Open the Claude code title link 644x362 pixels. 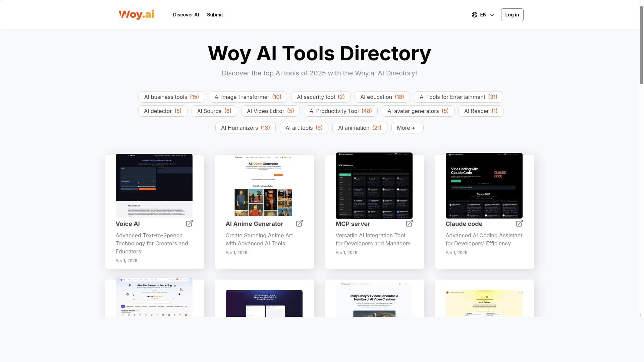(464, 224)
